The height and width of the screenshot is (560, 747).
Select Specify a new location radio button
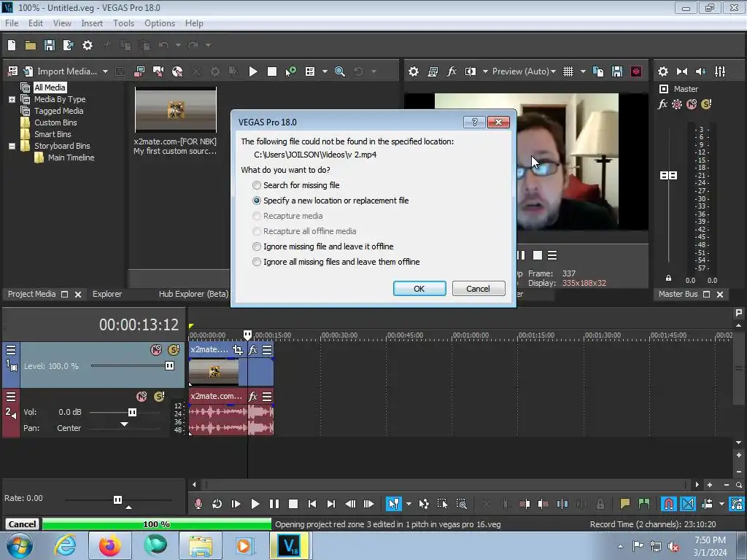257,201
